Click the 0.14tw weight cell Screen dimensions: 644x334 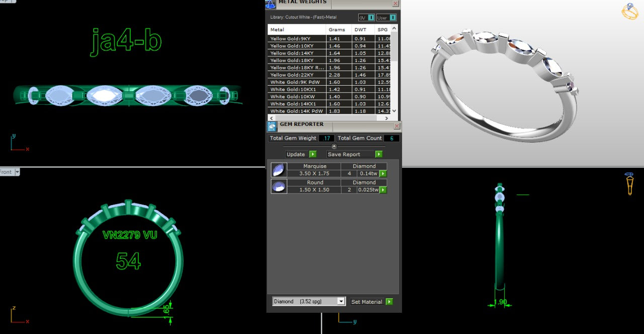(x=368, y=173)
